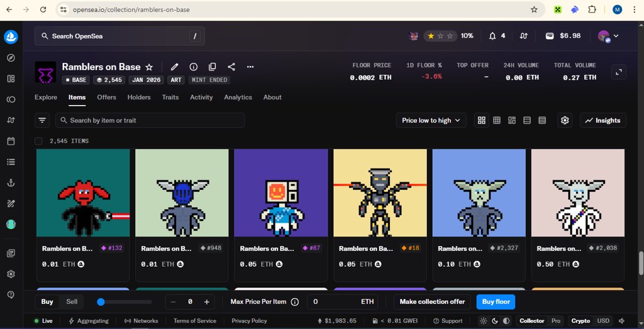644x329 pixels.
Task: Select the light theme sun icon
Action: (484, 321)
